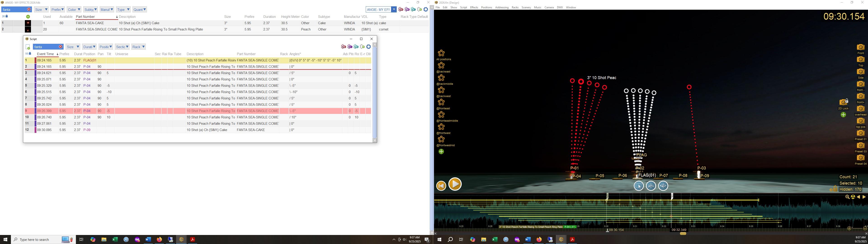
Task: Open the Subtype filter dropdown
Action: pos(90,9)
